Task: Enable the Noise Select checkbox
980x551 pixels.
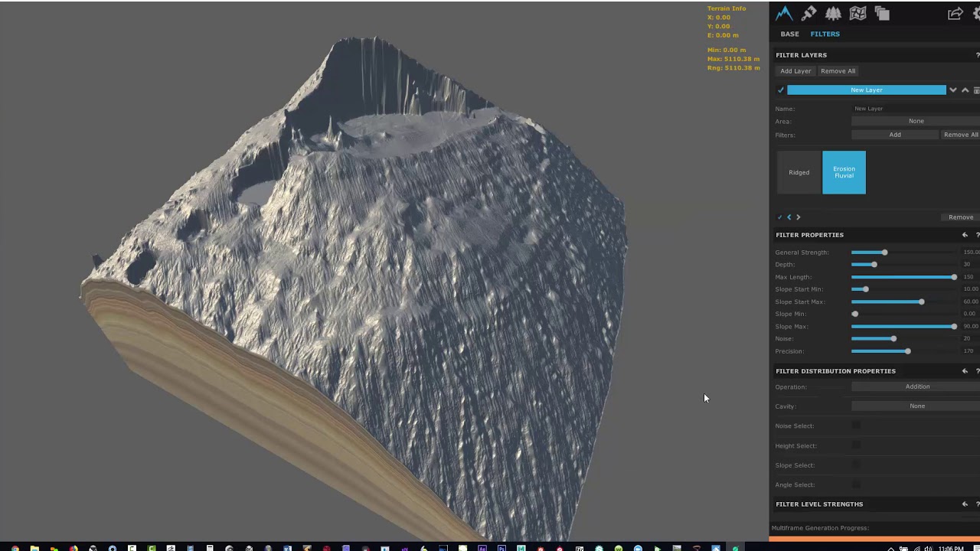Action: [x=856, y=425]
